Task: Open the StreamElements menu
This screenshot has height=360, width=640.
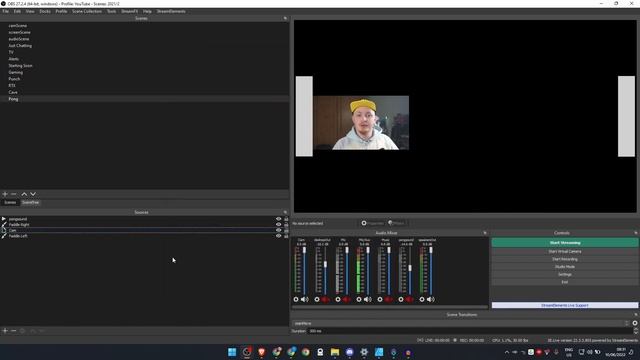Action: [x=171, y=11]
